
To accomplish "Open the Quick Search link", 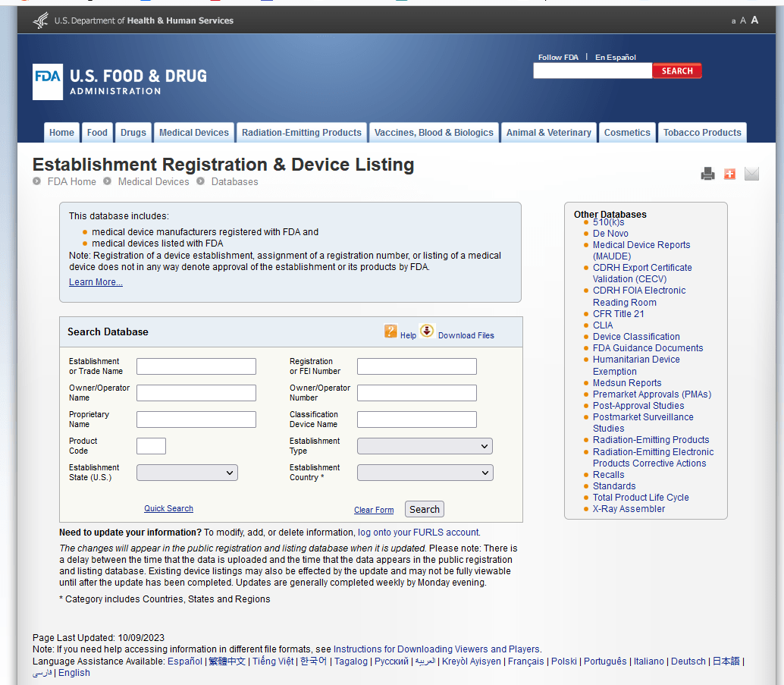I will pos(168,509).
